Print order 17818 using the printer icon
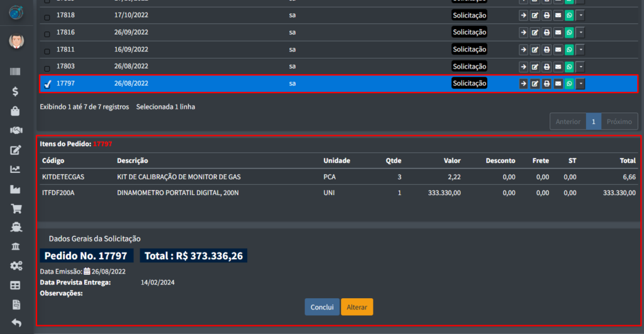Viewport: 644px width, 334px height. 547,16
